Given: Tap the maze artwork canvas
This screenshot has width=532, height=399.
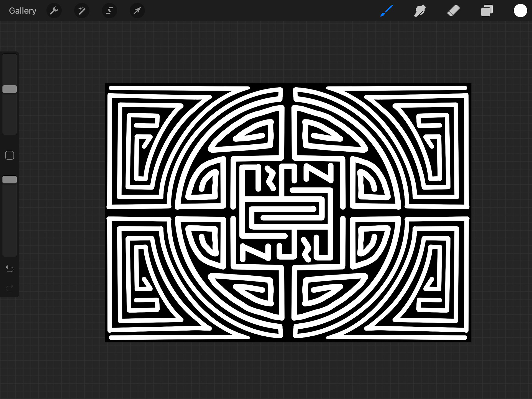Looking at the screenshot, I should [288, 213].
